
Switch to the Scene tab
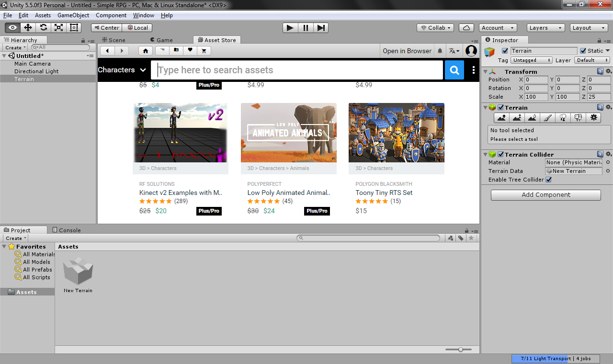point(114,40)
